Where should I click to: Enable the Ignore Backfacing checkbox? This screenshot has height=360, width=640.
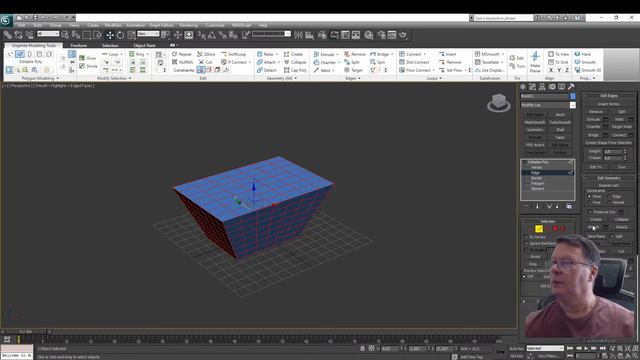pyautogui.click(x=526, y=243)
